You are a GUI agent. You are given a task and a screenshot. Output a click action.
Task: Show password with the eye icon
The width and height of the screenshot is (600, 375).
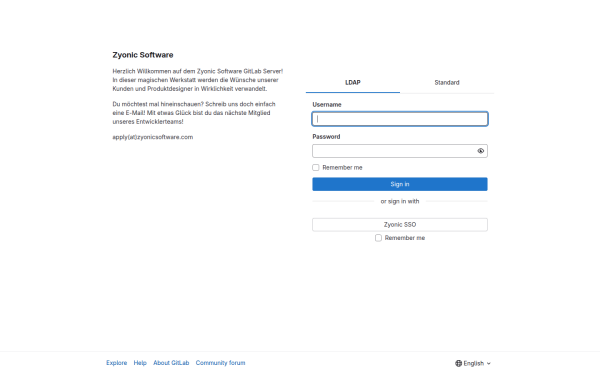481,151
